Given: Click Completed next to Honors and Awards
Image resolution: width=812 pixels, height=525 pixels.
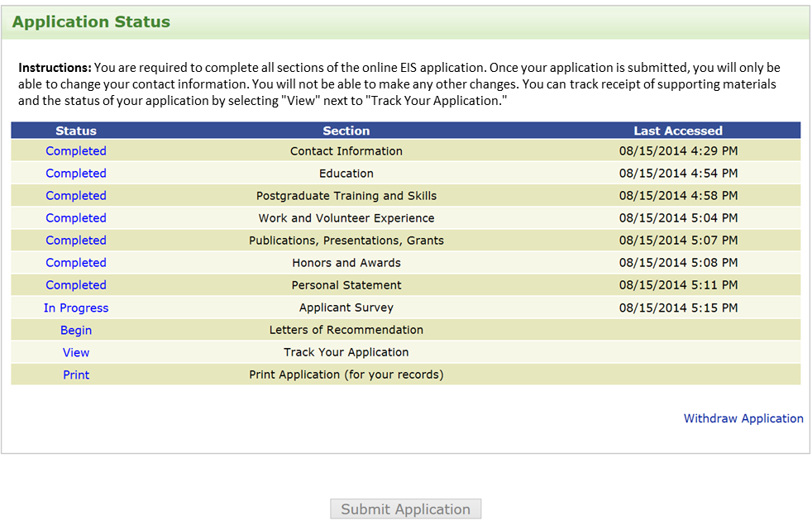Looking at the screenshot, I should tap(76, 263).
